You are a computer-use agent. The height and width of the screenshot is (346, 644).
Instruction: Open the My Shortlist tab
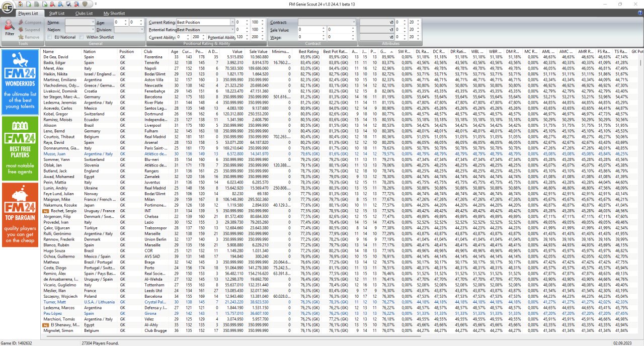114,13
